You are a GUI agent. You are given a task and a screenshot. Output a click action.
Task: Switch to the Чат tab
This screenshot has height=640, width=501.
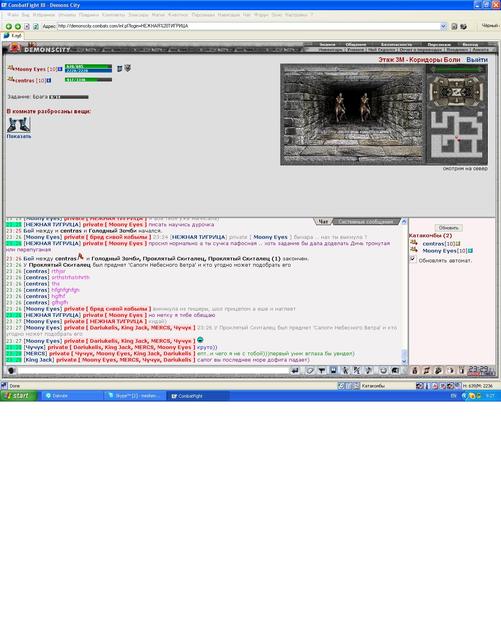pyautogui.click(x=323, y=222)
